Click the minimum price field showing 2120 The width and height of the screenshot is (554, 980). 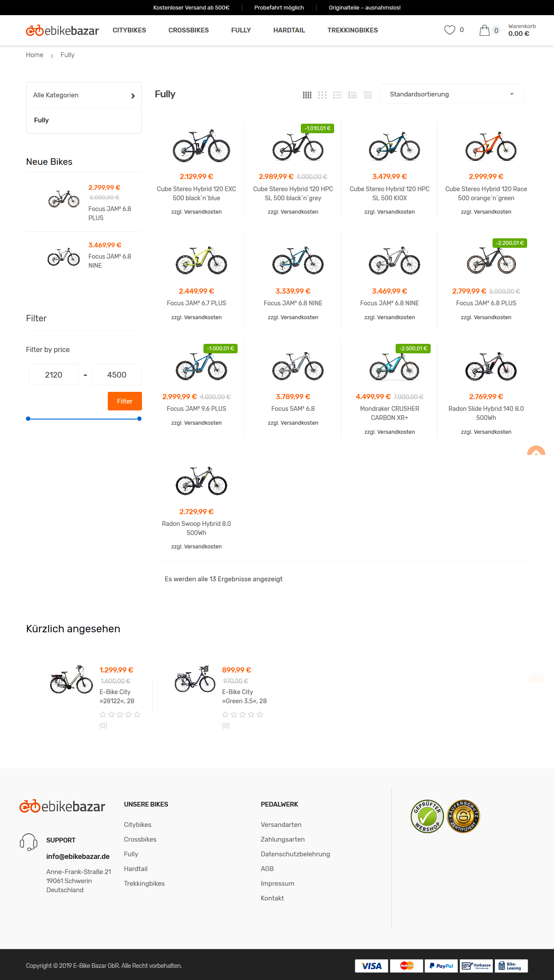click(54, 375)
